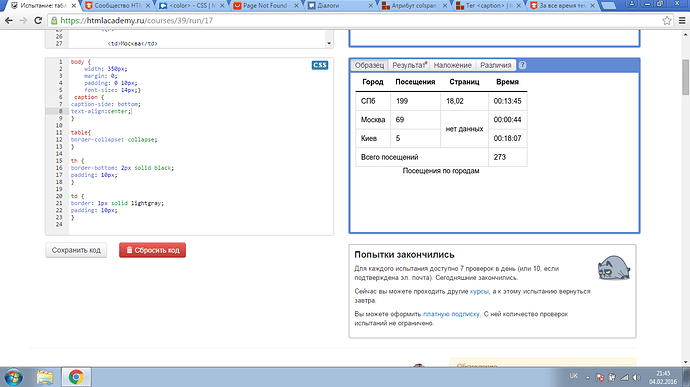This screenshot has height=387, width=690.
Task: Click the volume speaker tray icon
Action: (636, 377)
